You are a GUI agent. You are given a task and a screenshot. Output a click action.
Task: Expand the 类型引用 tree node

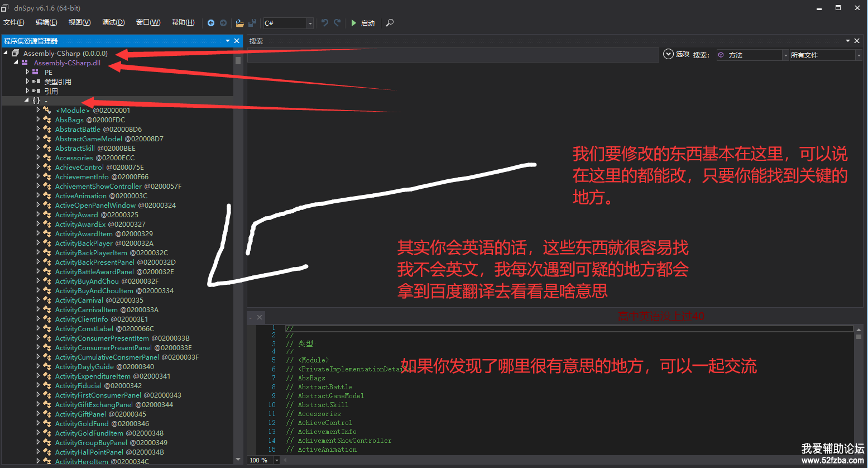(x=27, y=82)
